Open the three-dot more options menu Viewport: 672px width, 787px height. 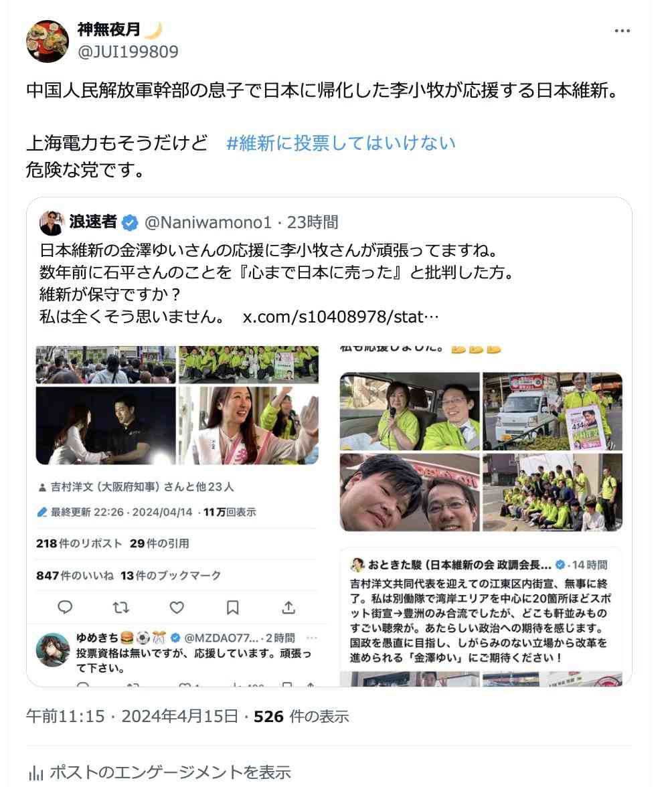pos(622,31)
